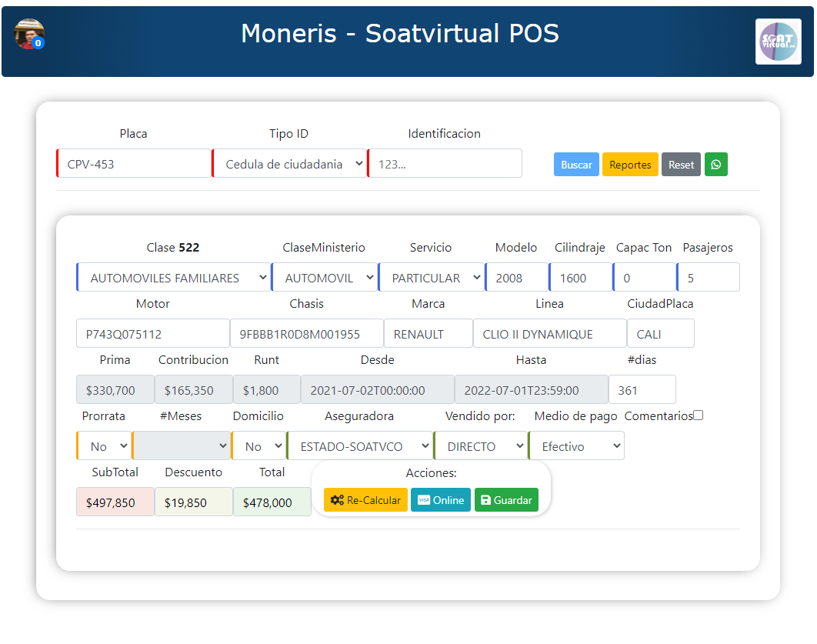This screenshot has height=644, width=817.
Task: Click the 'Comentarios' label text
Action: click(659, 415)
